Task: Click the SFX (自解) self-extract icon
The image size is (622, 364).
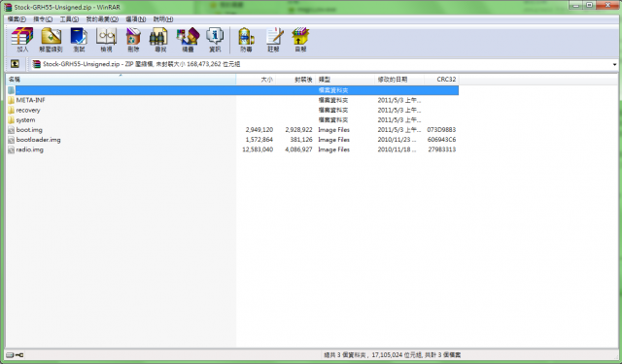Action: (300, 40)
